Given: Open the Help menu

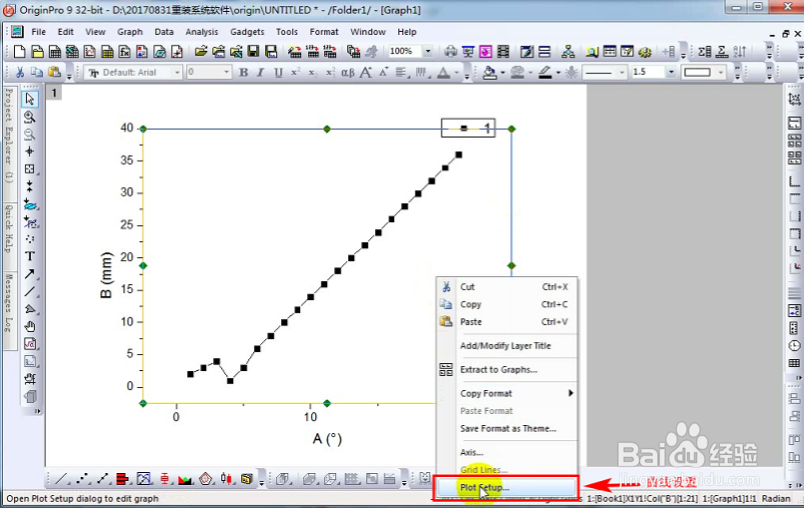Looking at the screenshot, I should tap(407, 32).
